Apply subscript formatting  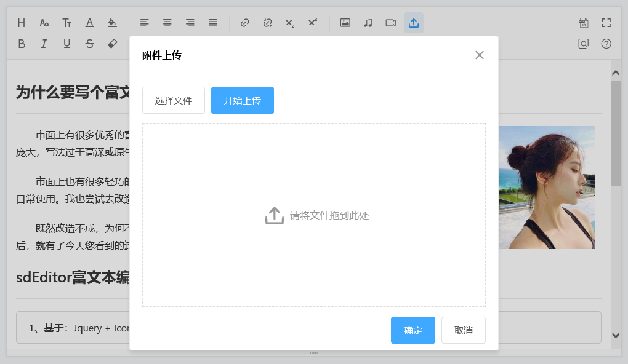pyautogui.click(x=289, y=23)
